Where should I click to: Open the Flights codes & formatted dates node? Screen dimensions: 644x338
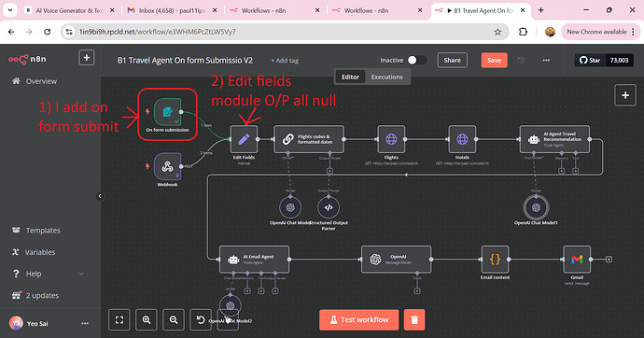[x=309, y=139]
